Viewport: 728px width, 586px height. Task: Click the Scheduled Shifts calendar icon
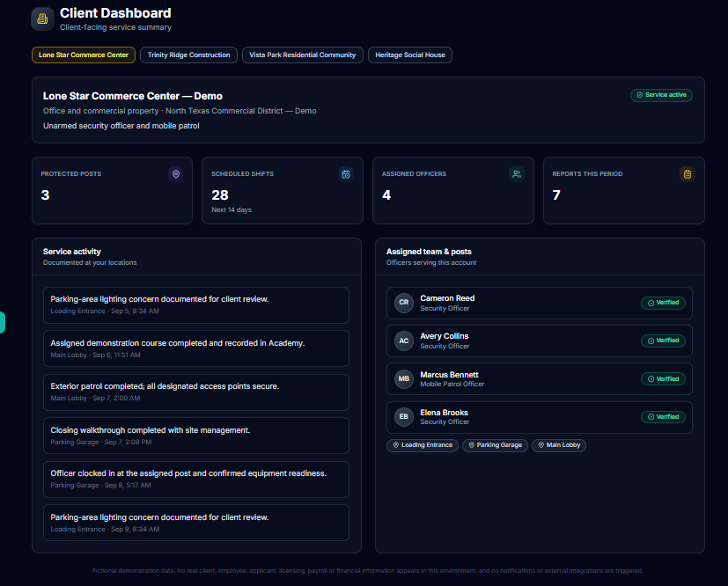click(346, 174)
